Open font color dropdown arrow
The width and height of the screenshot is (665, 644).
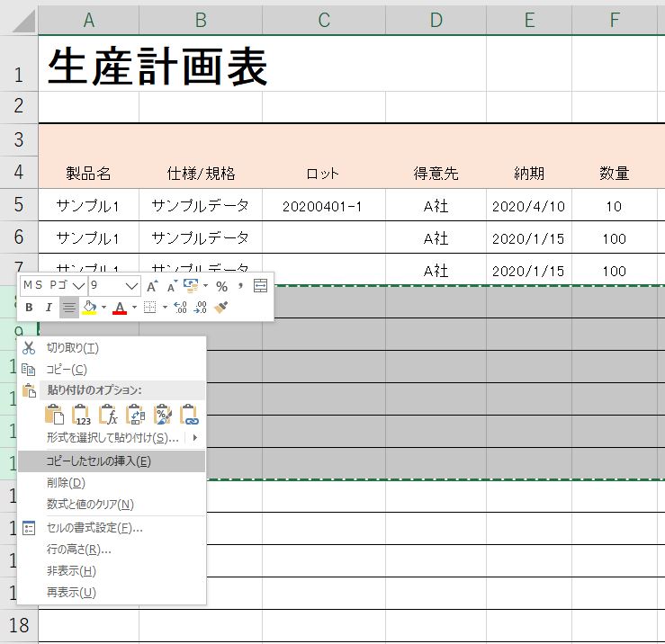(x=134, y=307)
